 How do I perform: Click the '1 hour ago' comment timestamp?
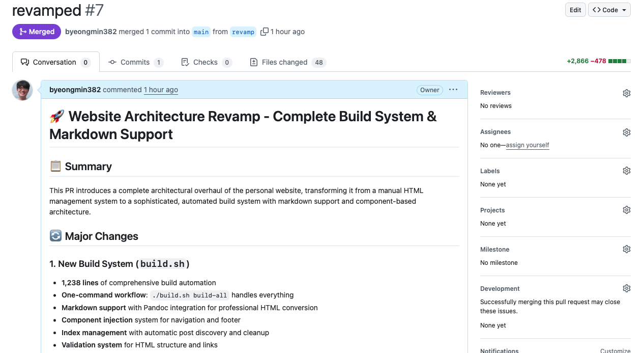(161, 90)
